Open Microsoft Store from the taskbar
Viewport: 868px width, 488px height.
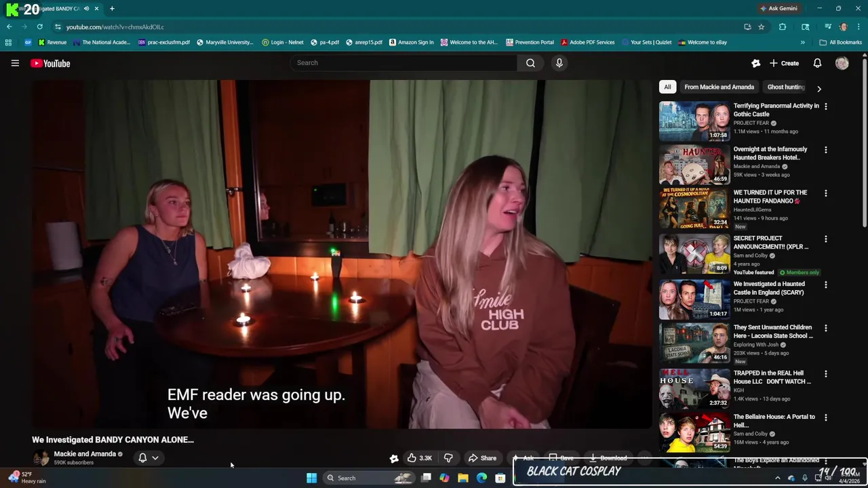pyautogui.click(x=500, y=478)
